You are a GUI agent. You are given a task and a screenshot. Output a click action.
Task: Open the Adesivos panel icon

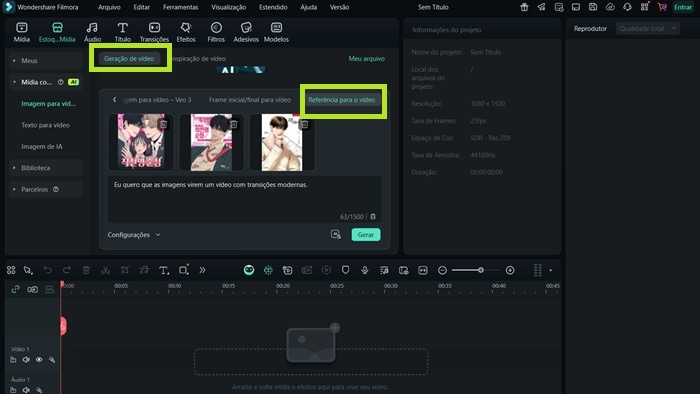(x=246, y=28)
